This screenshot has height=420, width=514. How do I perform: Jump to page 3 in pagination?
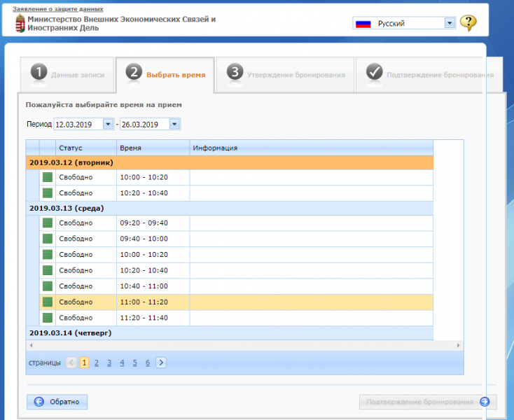click(109, 363)
